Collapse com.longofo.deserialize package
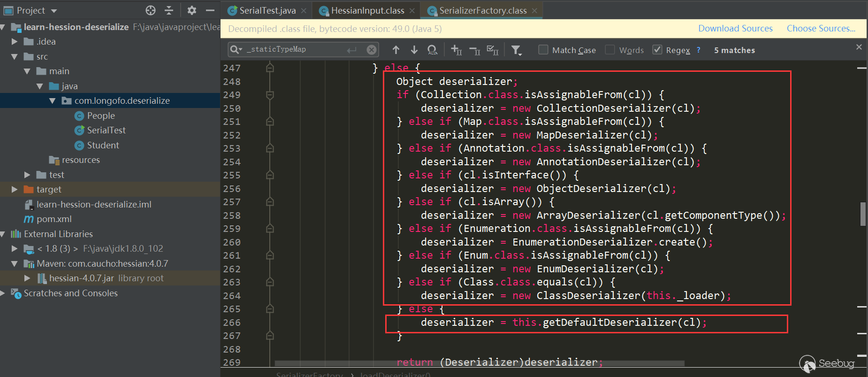 [x=53, y=101]
